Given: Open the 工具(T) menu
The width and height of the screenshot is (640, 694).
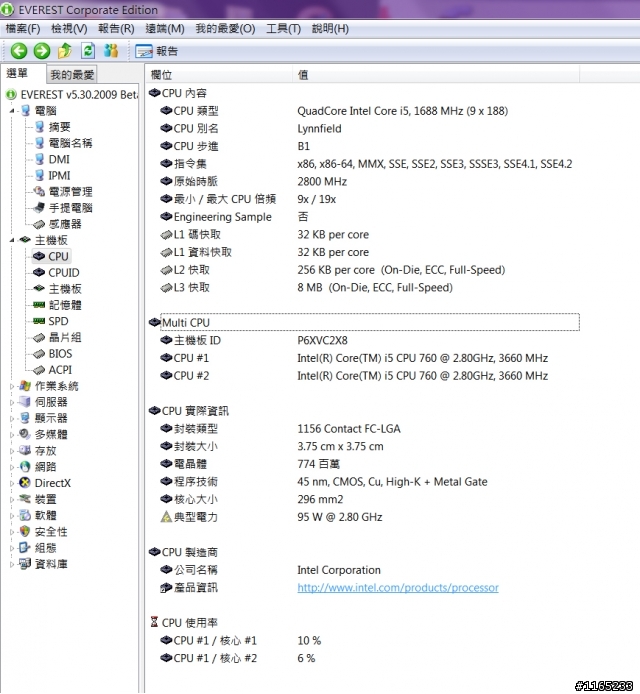Looking at the screenshot, I should point(283,29).
